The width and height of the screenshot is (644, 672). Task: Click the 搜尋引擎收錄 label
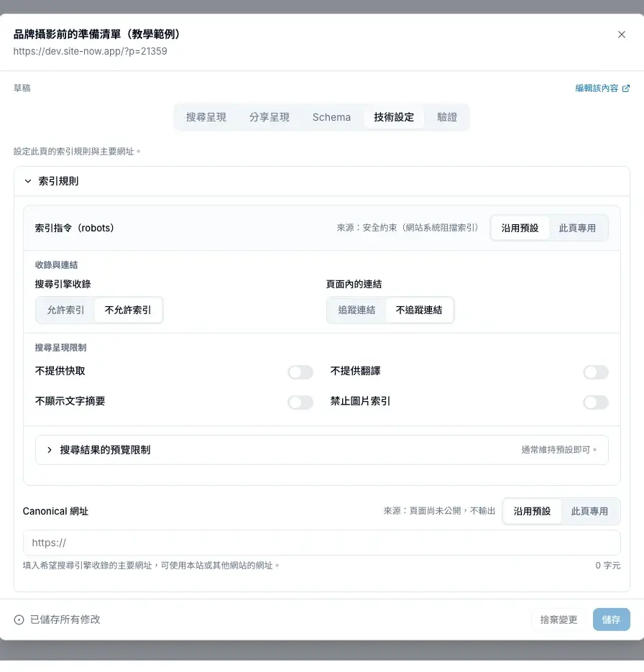tap(63, 284)
